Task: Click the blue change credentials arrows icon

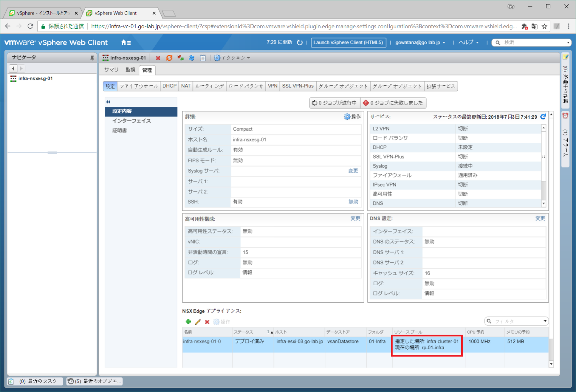Action: point(191,58)
